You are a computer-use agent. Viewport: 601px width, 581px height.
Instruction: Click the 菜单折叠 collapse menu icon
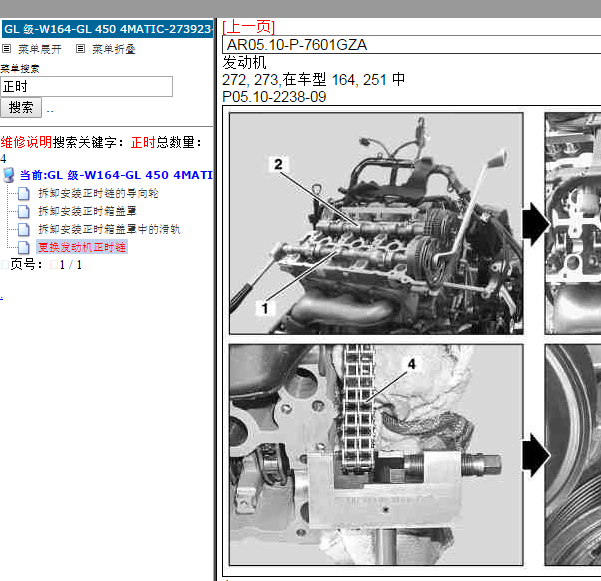pos(80,49)
